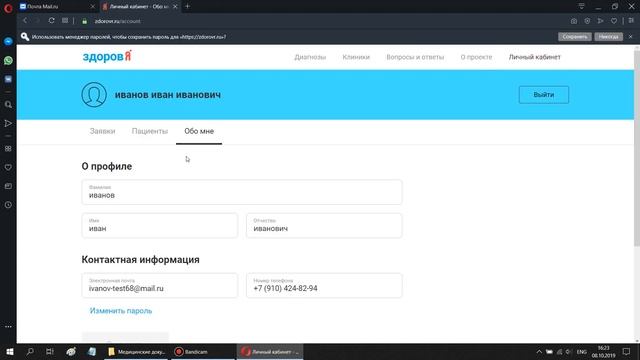Click the ЗдоровЯ site logo

point(107,56)
